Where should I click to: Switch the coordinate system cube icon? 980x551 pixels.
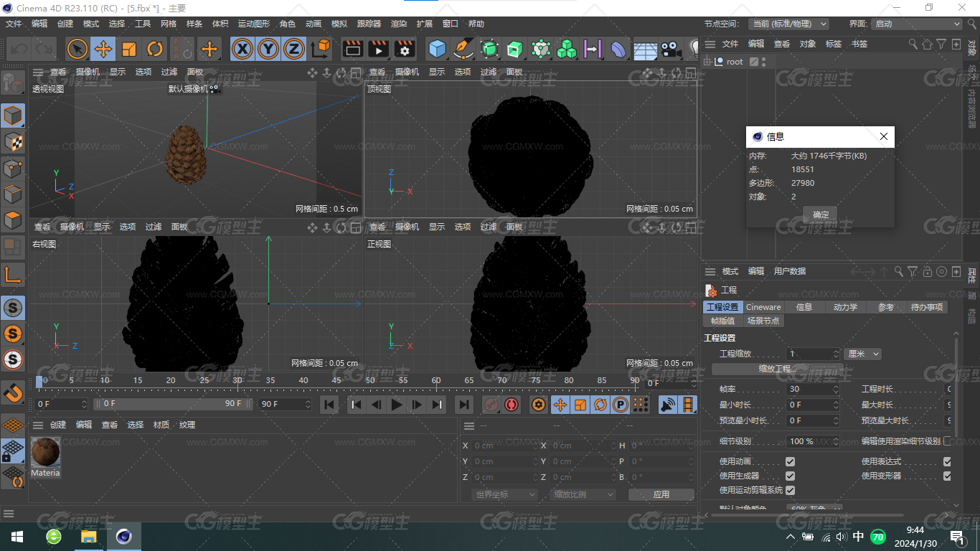(x=321, y=49)
